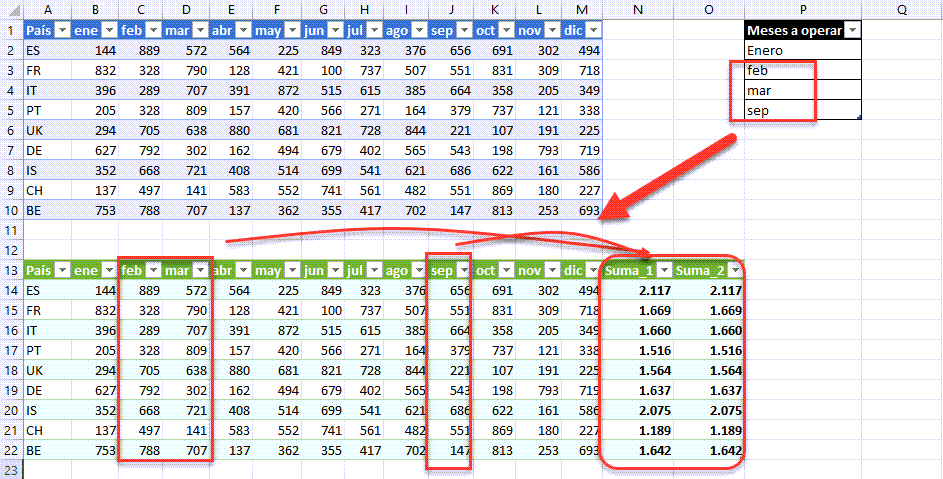
Task: Open the ago filter dropdown in row 1
Action: pyautogui.click(x=420, y=30)
